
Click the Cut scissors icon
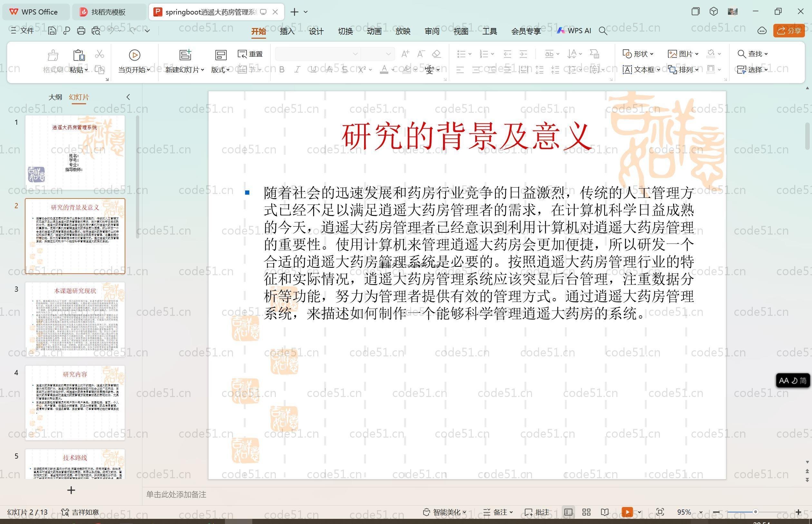point(99,54)
